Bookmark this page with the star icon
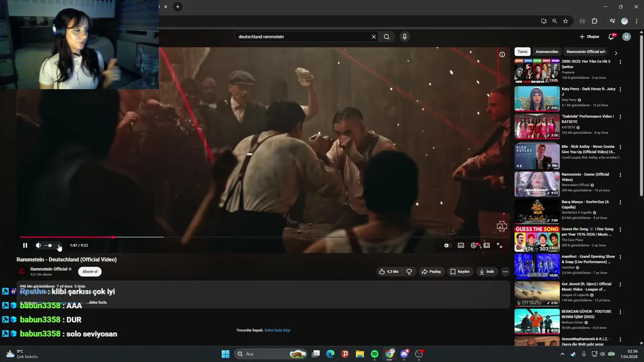The image size is (644, 362). (x=566, y=21)
